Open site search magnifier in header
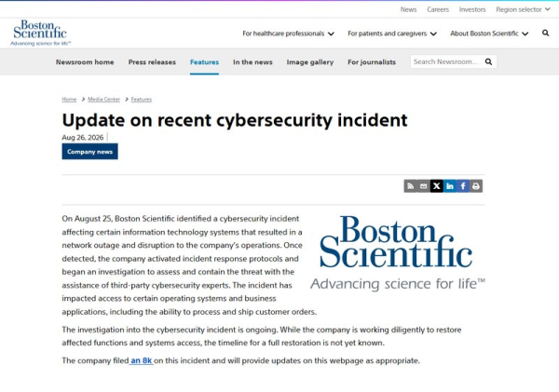Screen dimensions: 559x392 coord(545,34)
